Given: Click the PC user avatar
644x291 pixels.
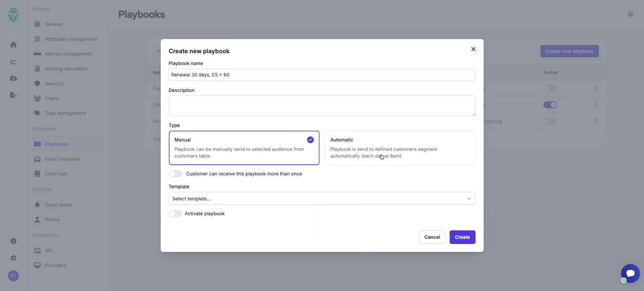Looking at the screenshot, I should click(x=13, y=276).
